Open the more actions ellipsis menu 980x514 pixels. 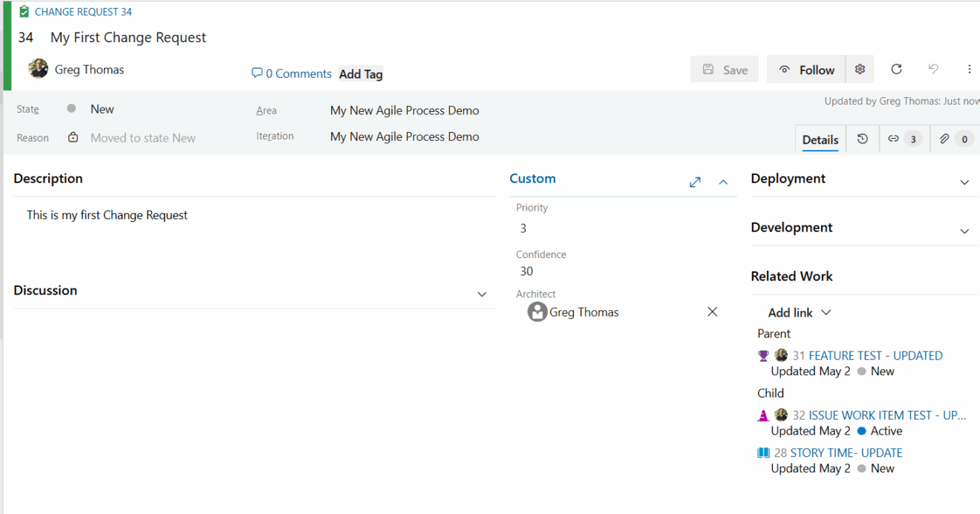click(x=970, y=69)
